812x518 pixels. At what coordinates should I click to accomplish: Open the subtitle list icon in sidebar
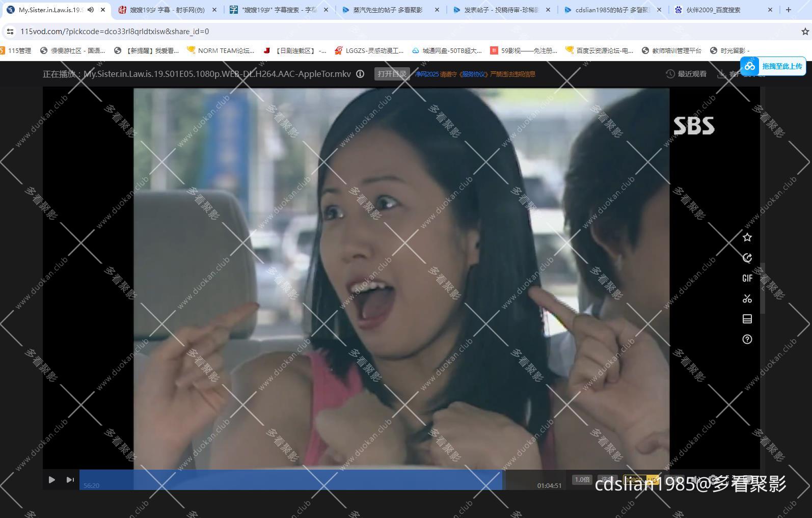click(747, 319)
